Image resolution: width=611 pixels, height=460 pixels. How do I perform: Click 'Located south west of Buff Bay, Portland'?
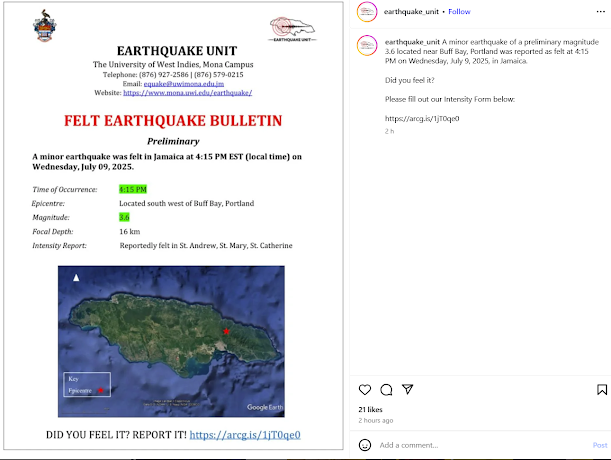click(187, 203)
